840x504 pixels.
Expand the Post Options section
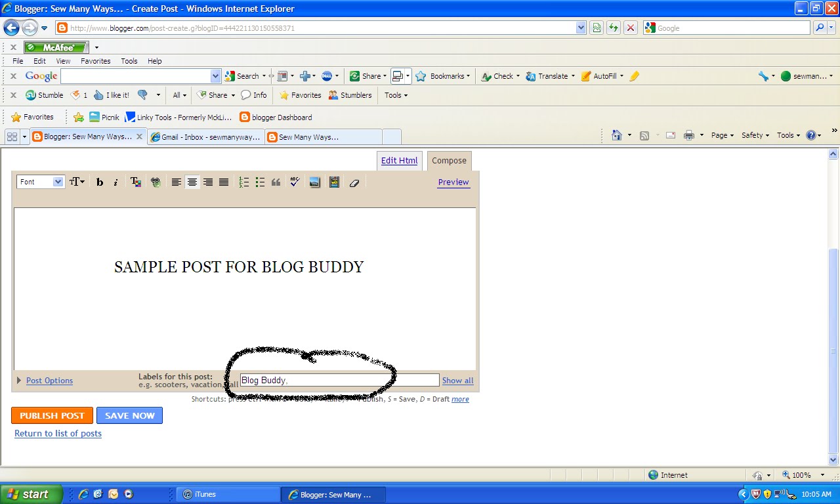point(49,380)
